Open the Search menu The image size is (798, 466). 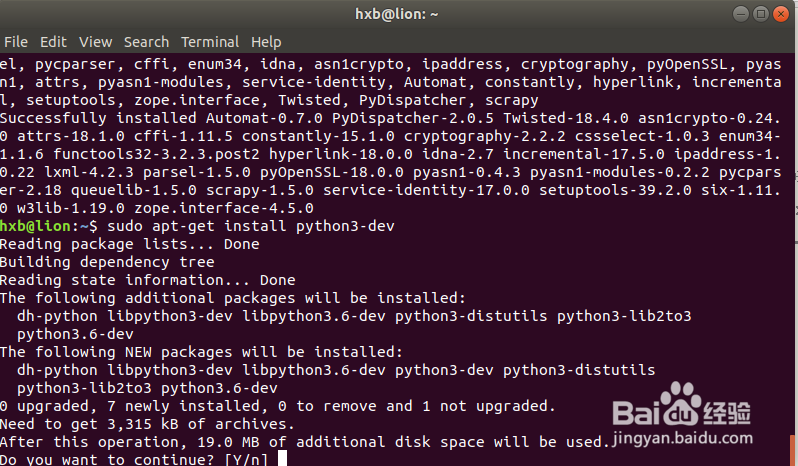click(146, 42)
